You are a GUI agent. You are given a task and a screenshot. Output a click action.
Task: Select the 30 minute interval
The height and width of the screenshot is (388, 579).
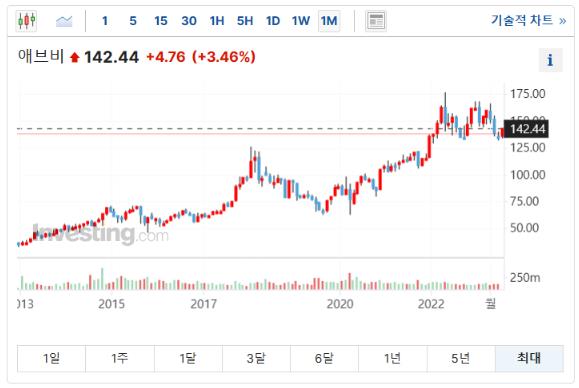tap(189, 21)
